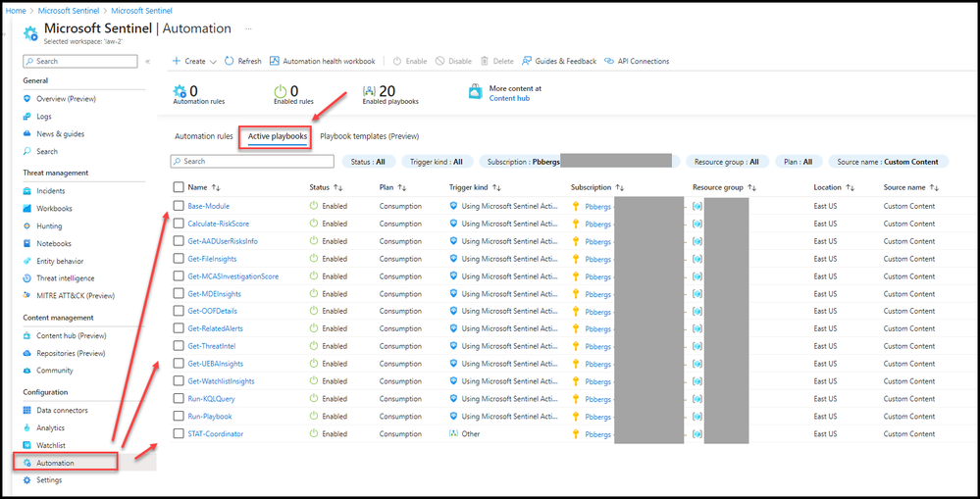Viewport: 980px width, 499px height.
Task: Open Source name : Custom Content filter
Action: point(888,161)
